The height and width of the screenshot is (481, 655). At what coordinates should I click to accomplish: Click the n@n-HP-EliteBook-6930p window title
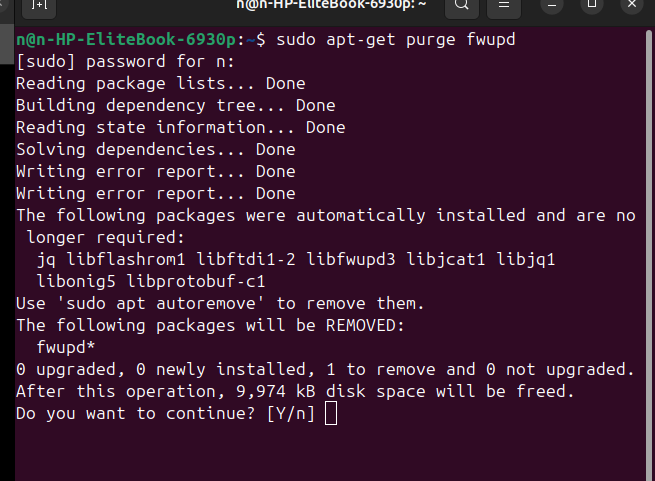331,5
